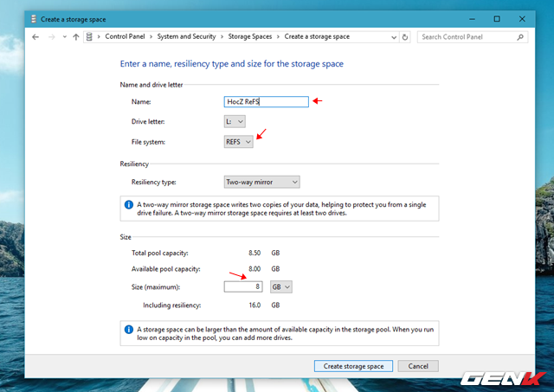Click the Create storage space button
This screenshot has width=554, height=392.
[353, 366]
